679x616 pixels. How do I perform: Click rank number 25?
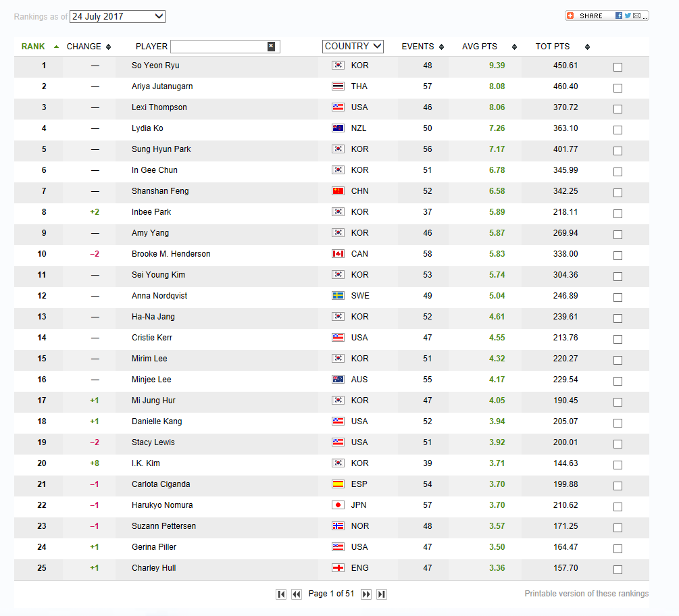tap(42, 568)
